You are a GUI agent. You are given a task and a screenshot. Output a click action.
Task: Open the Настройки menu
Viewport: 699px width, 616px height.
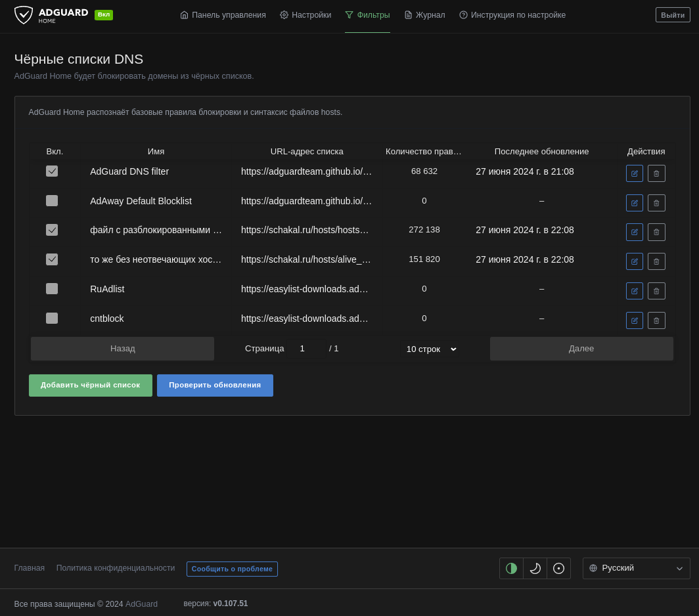[x=305, y=15]
